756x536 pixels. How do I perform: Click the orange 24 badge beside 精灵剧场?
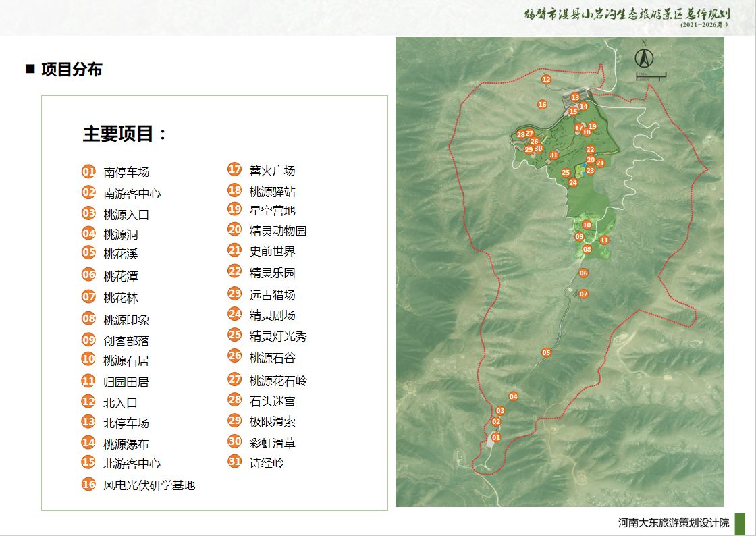click(235, 314)
